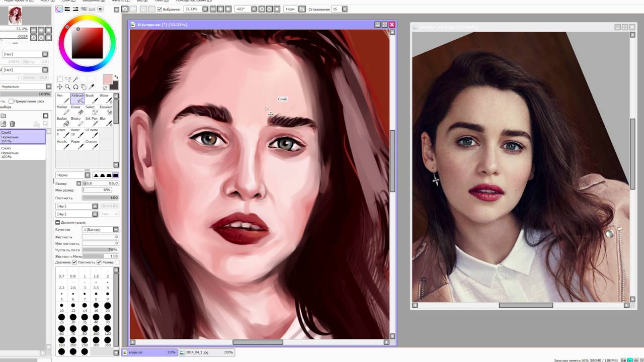The width and height of the screenshot is (644, 362).
Task: Pick the sharpest brush edge shape
Action: point(96,175)
